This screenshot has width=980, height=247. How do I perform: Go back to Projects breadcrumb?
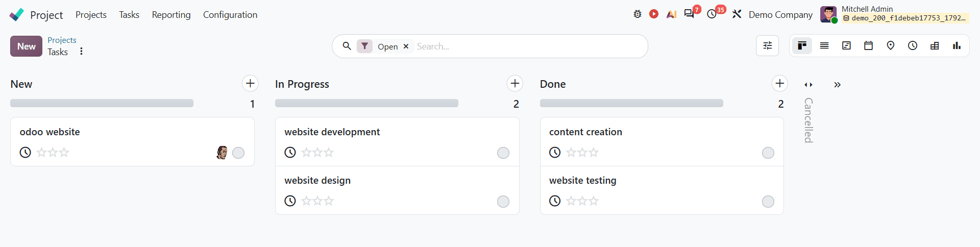point(62,40)
